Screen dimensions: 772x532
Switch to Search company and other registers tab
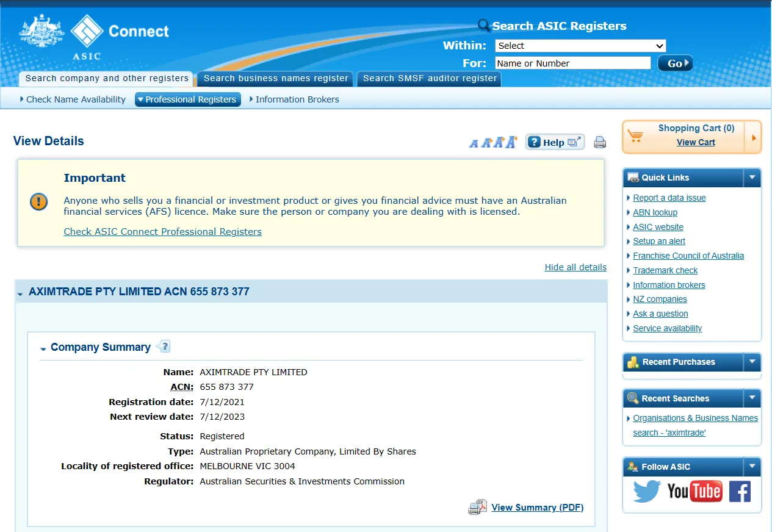[106, 79]
